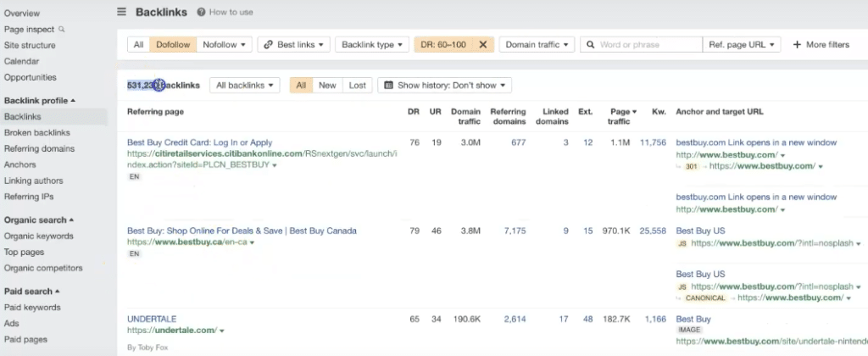The width and height of the screenshot is (868, 356).
Task: Click keywords value 25,558
Action: click(x=654, y=231)
